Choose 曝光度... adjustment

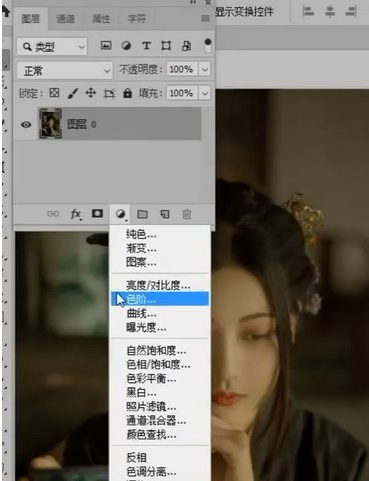[160, 328]
